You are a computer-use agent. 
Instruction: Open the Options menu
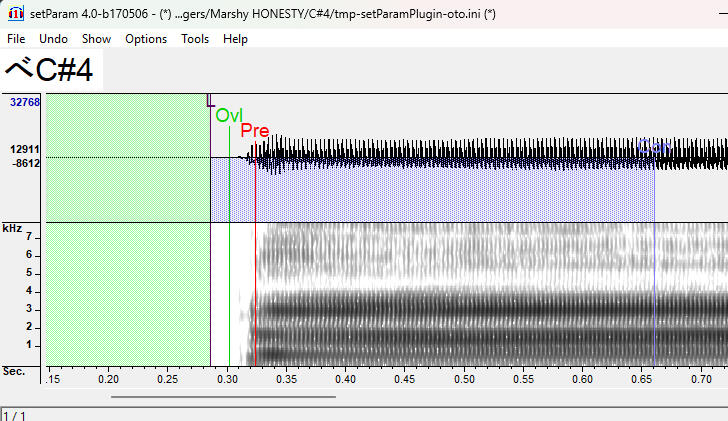coord(146,39)
